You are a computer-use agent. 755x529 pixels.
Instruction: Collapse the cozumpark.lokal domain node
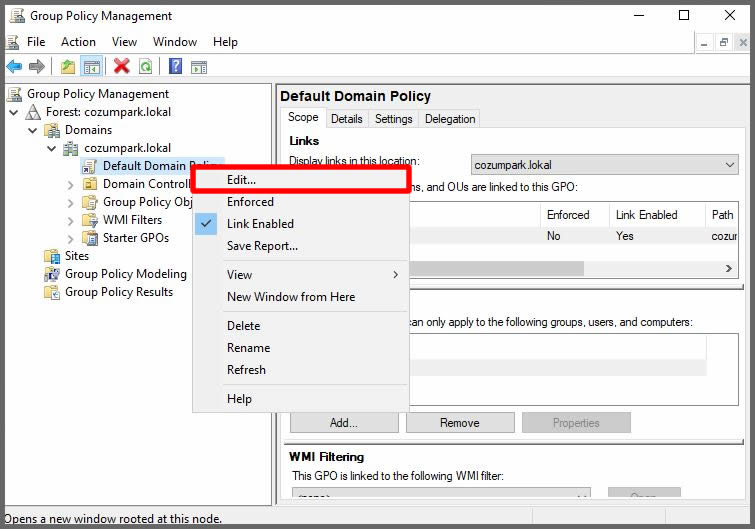click(52, 148)
